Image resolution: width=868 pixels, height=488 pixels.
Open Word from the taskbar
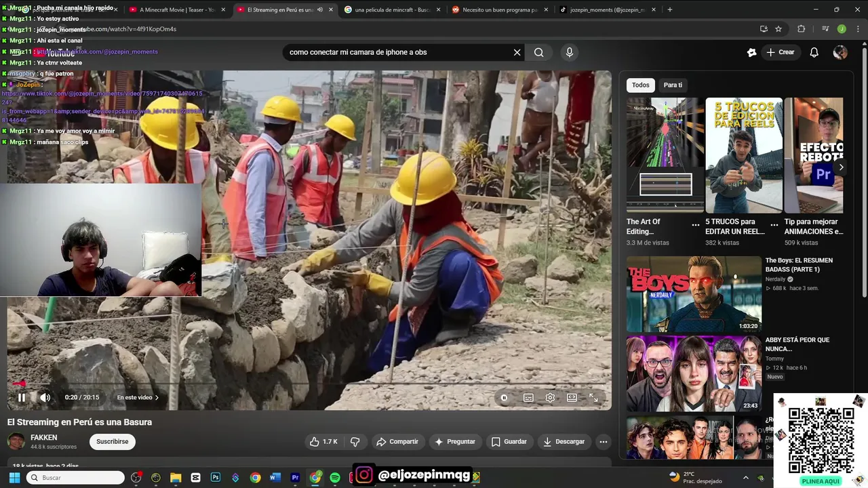(x=275, y=478)
